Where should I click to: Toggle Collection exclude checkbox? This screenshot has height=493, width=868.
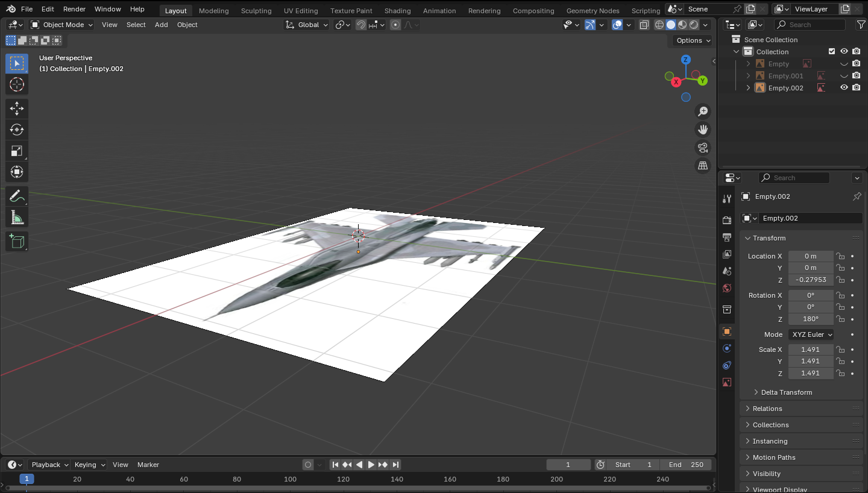[x=832, y=51]
